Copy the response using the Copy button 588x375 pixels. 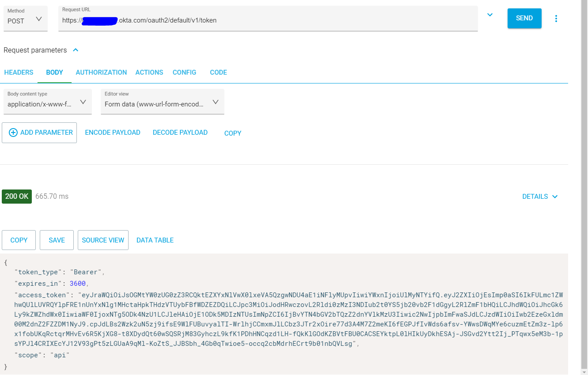(19, 240)
